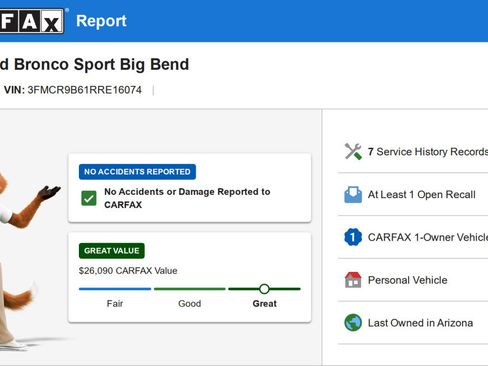Click the VIN number 3FMCR9B61RRE16074
The image size is (488, 366).
click(x=85, y=90)
